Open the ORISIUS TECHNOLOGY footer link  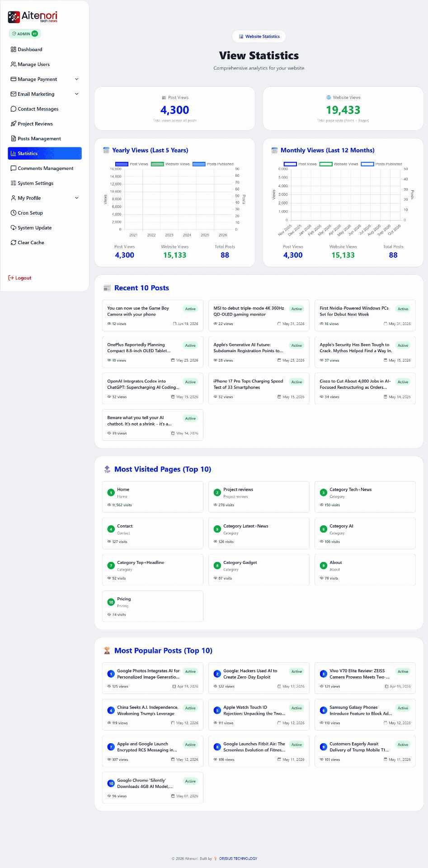click(238, 859)
